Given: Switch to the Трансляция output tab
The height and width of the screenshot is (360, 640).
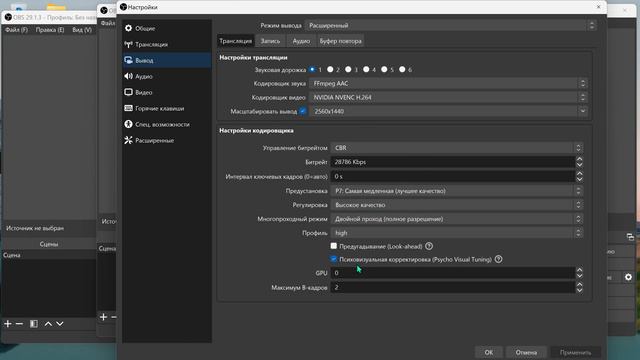Looking at the screenshot, I should click(x=236, y=41).
